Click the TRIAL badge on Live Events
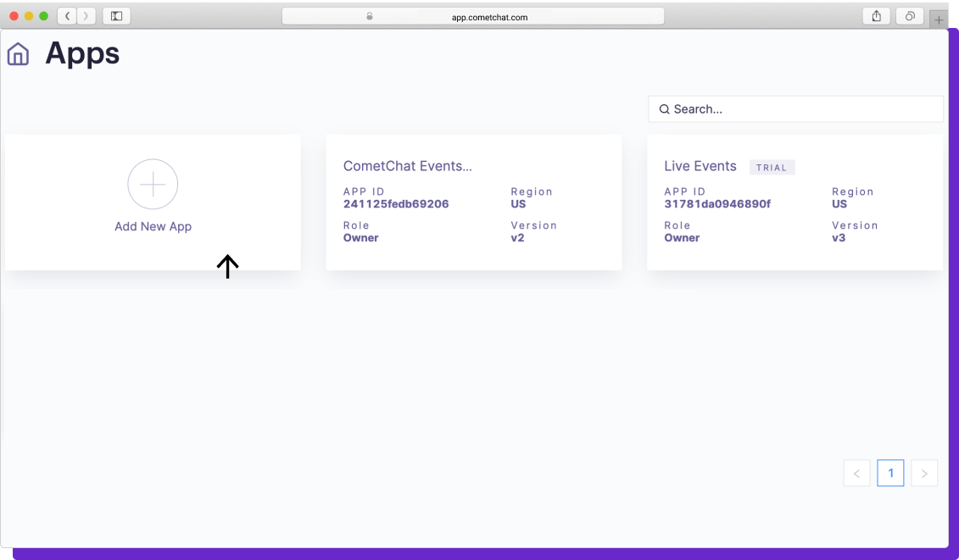This screenshot has width=959, height=560. coord(772,168)
